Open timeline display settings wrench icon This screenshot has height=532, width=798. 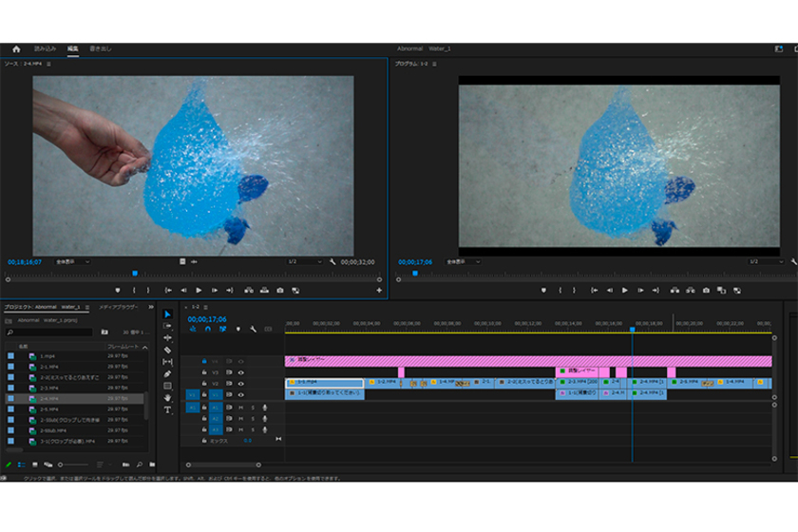click(x=253, y=330)
